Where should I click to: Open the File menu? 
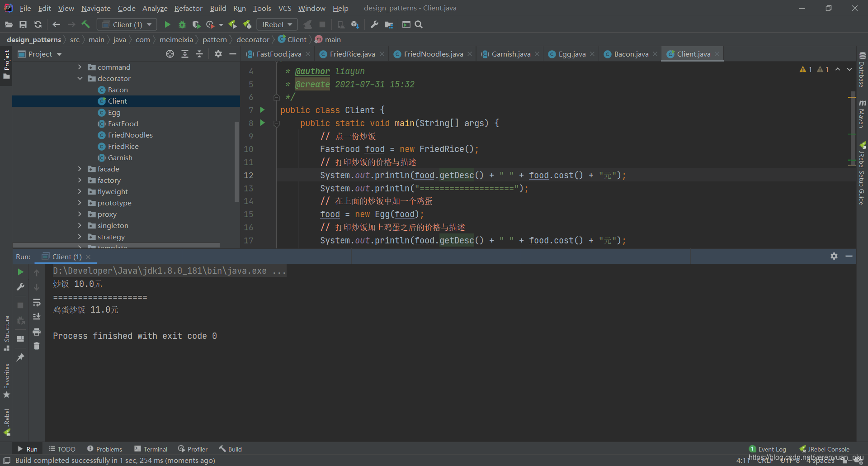(25, 8)
